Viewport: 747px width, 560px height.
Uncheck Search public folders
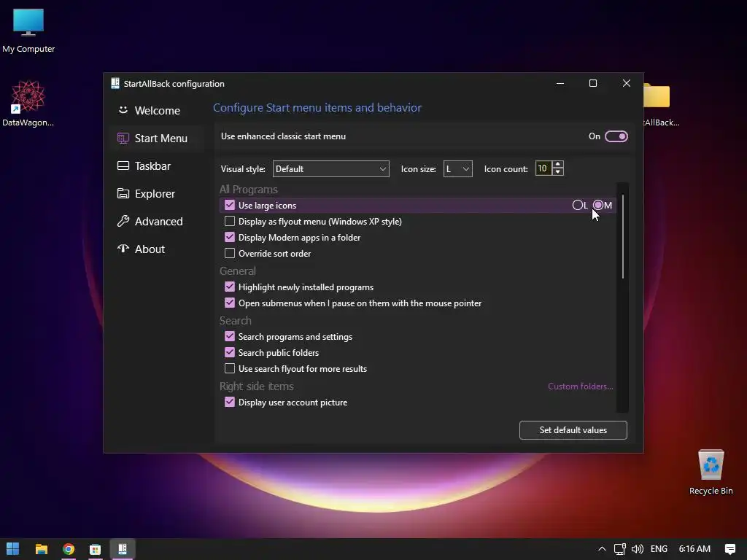coord(230,352)
